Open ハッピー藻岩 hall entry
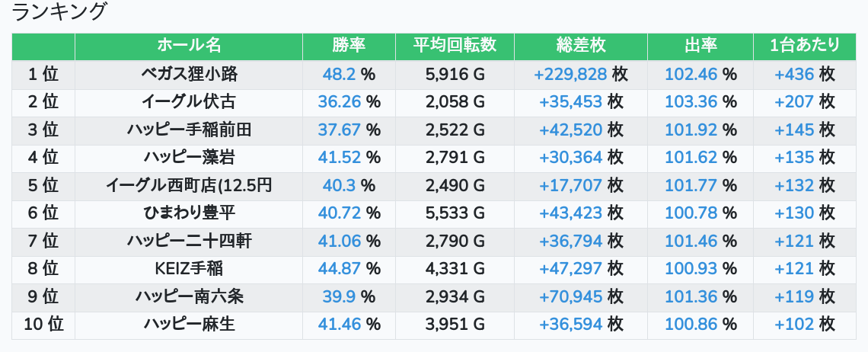 pos(189,158)
